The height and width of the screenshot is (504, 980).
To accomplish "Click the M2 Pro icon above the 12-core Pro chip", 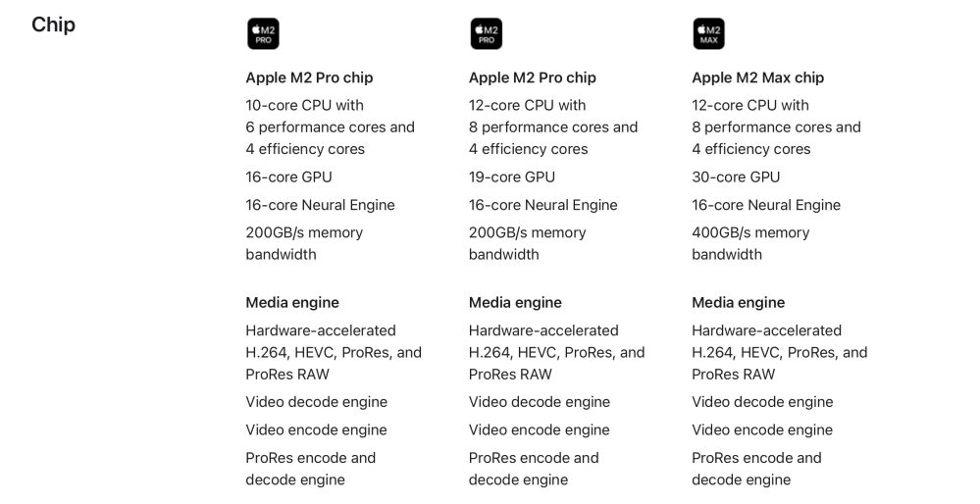I will click(486, 34).
